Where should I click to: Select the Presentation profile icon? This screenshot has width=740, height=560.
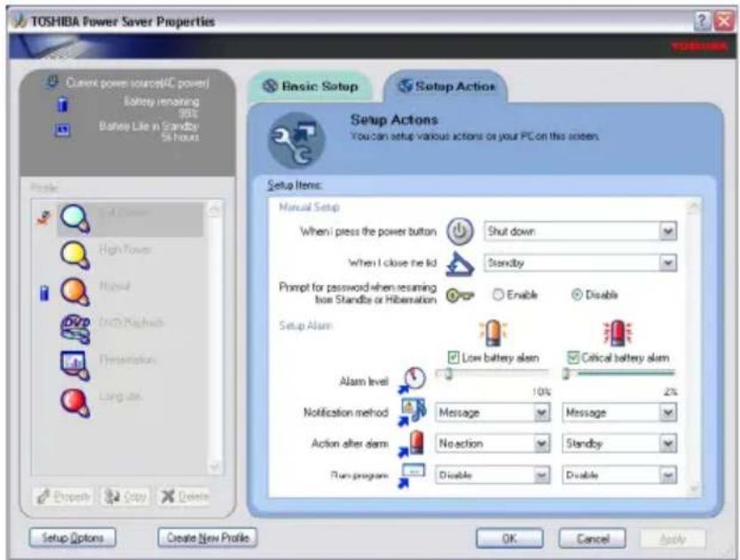pyautogui.click(x=75, y=366)
